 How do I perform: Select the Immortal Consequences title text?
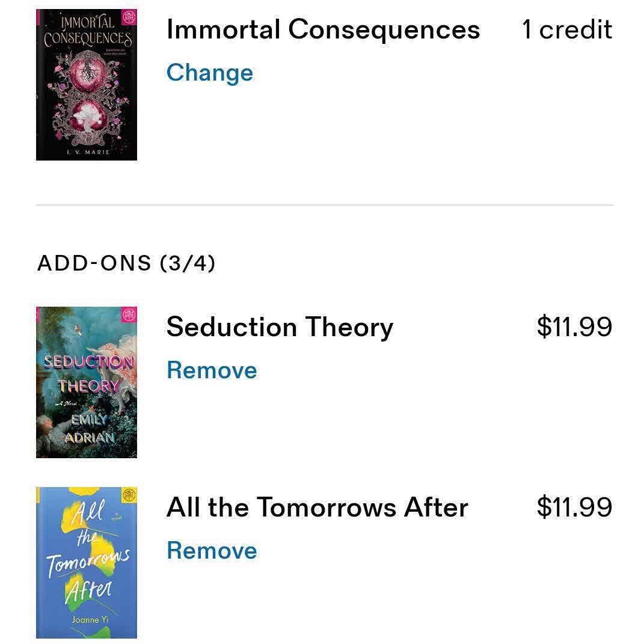[324, 31]
